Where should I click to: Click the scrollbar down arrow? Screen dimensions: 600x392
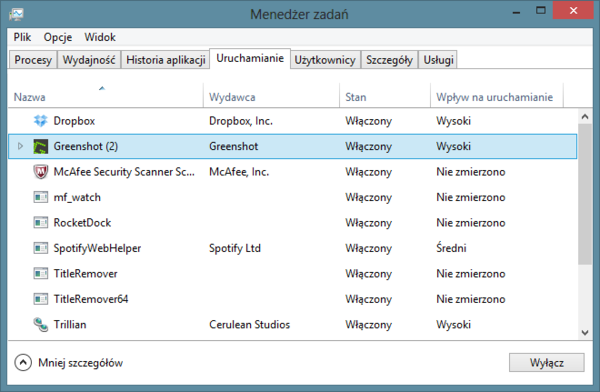585,333
